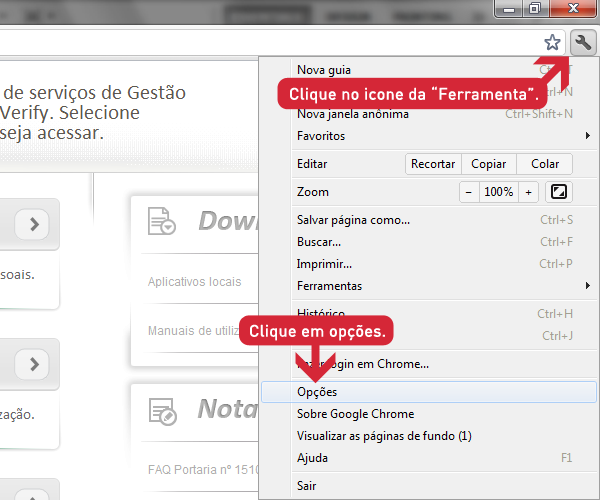The height and width of the screenshot is (500, 600).
Task: Click the fullscreen zoom icon
Action: coord(559,191)
